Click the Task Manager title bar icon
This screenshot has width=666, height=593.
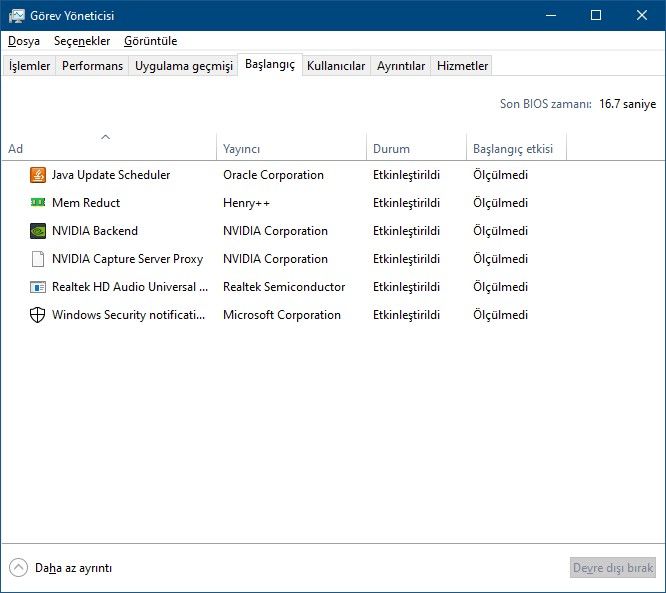pos(17,16)
